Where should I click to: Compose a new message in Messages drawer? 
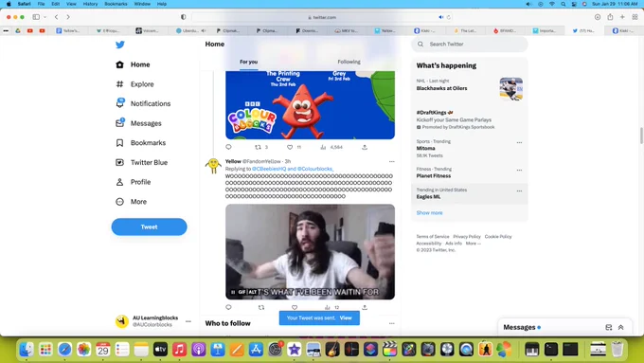[x=609, y=327]
